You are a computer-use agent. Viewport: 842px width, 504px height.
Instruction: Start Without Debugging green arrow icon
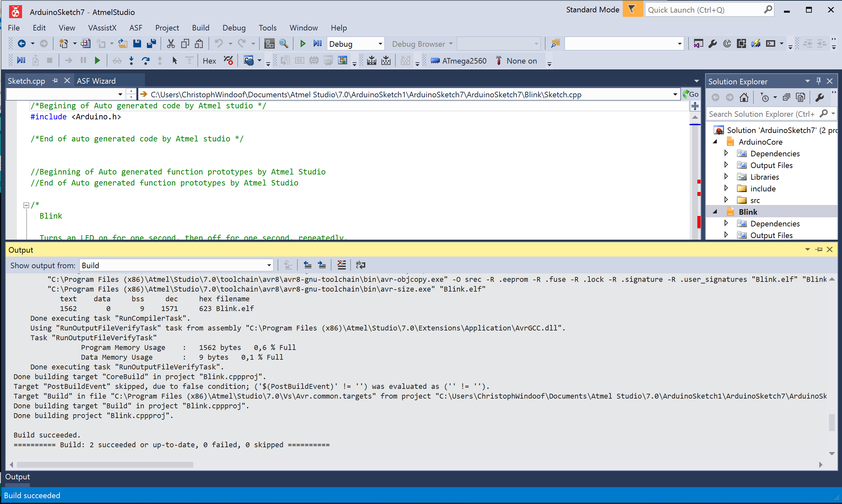(303, 43)
